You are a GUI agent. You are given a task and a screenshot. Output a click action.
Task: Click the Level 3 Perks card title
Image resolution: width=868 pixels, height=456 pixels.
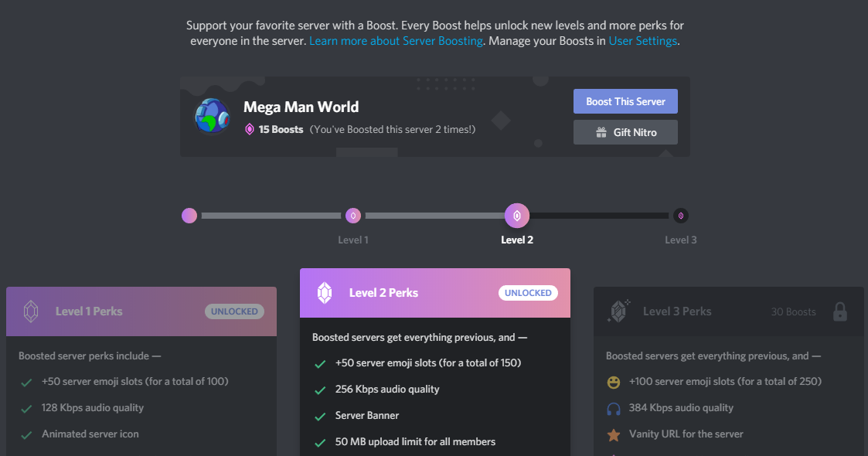click(x=677, y=311)
